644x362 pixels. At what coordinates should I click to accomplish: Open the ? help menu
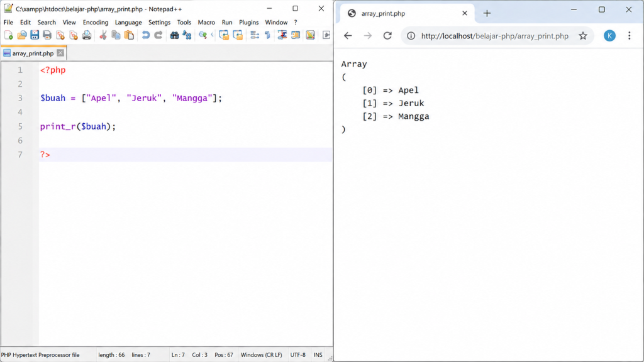pyautogui.click(x=296, y=22)
